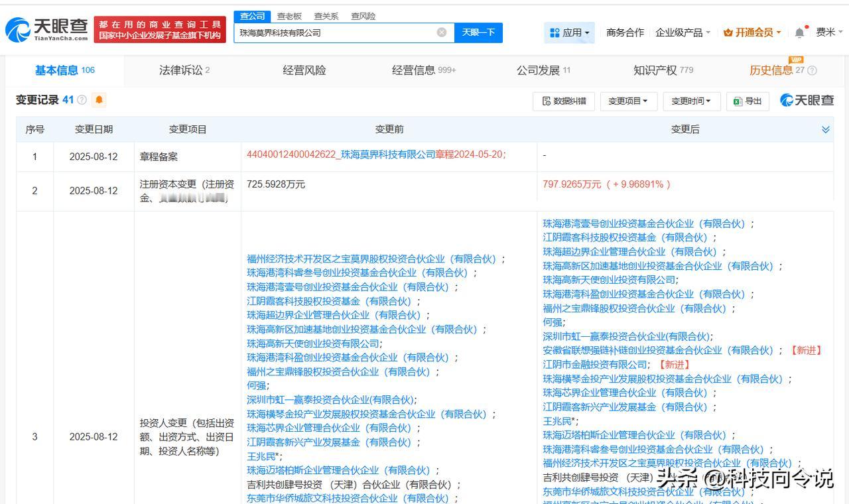
Task: Open the 开通会员 membership dropdown
Action: click(x=752, y=32)
